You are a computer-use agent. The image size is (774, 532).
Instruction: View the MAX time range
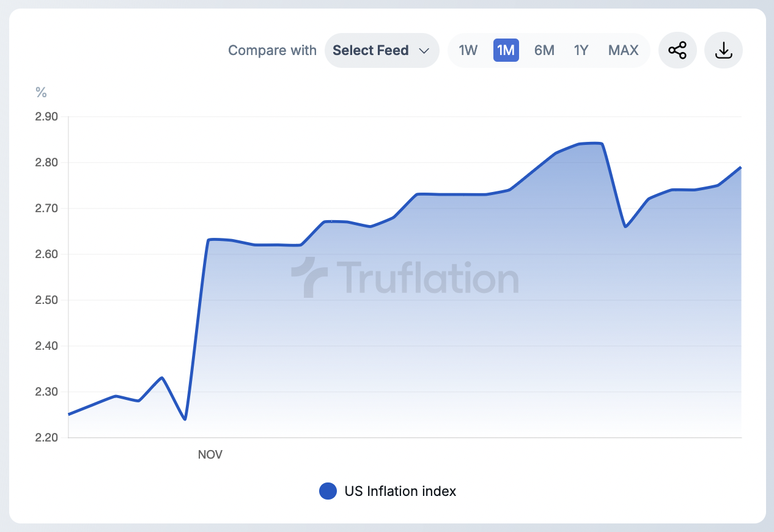click(623, 50)
